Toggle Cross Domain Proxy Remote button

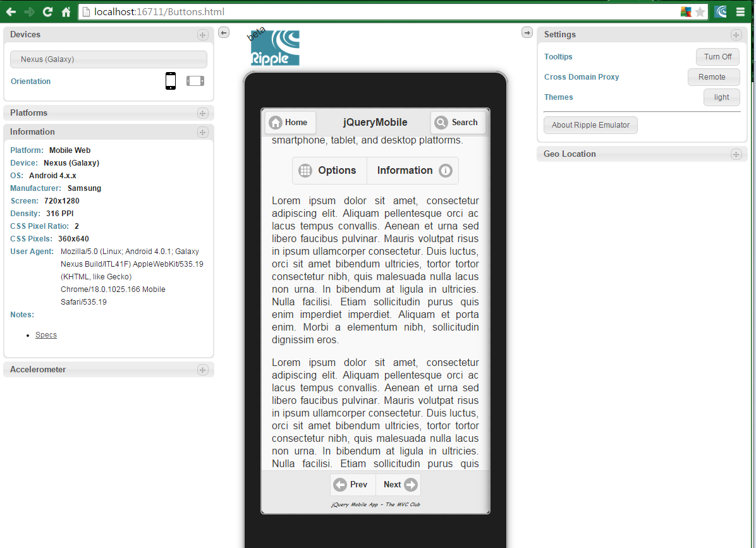coord(714,77)
